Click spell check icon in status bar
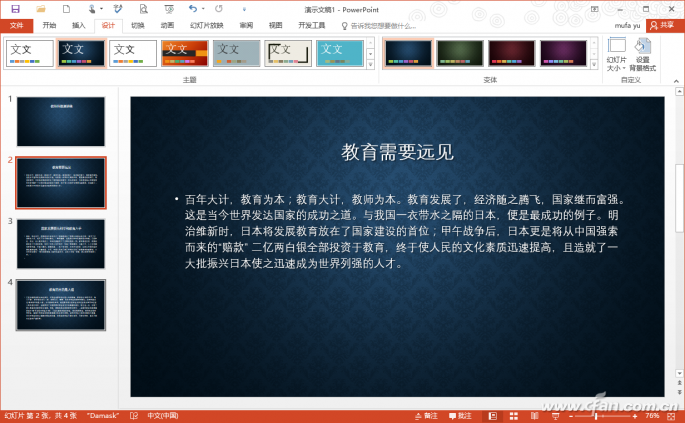685x423 pixels. [x=132, y=415]
